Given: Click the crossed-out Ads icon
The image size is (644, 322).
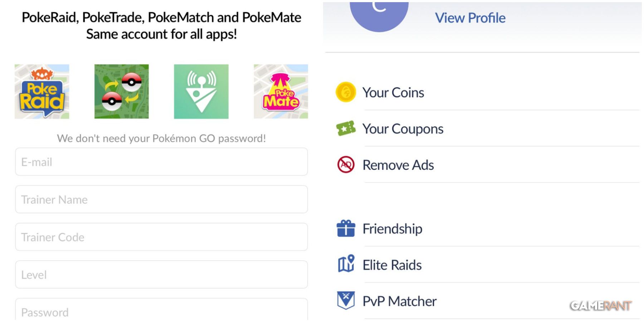Looking at the screenshot, I should pyautogui.click(x=346, y=165).
